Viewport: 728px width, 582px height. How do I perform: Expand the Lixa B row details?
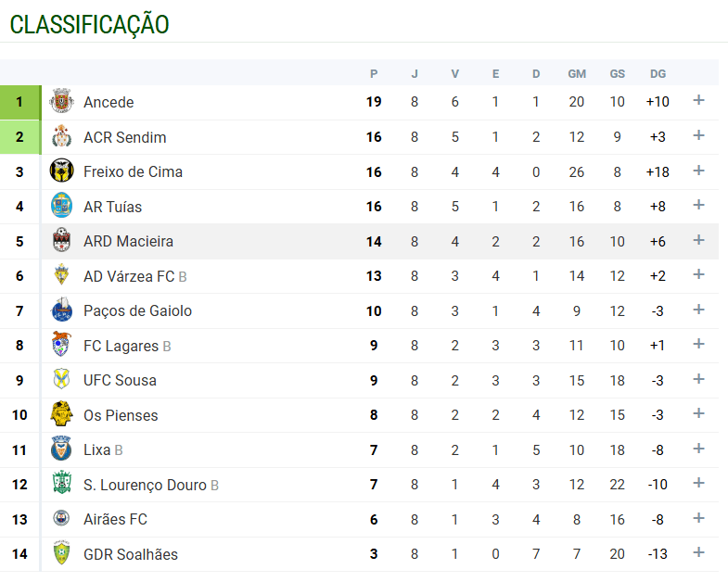coord(698,449)
